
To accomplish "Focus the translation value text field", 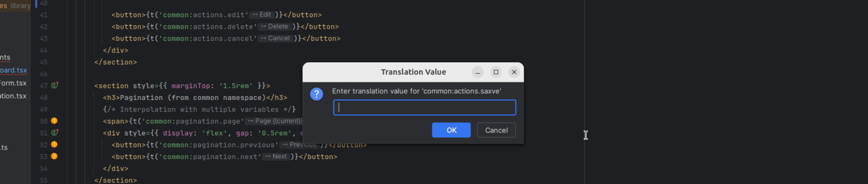I will coord(425,107).
